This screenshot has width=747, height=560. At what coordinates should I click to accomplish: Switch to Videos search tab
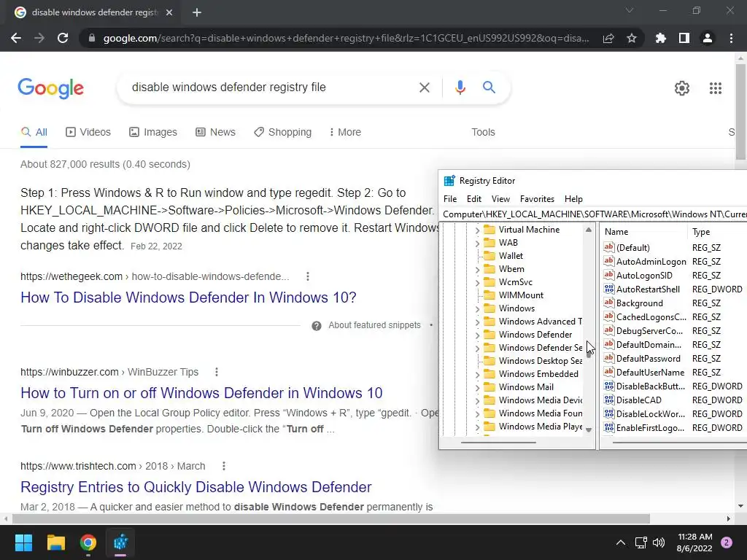(x=88, y=133)
